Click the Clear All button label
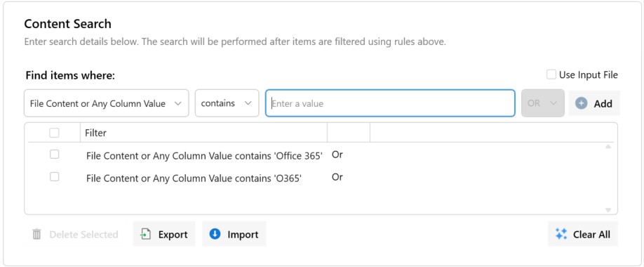This screenshot has height=267, width=644. tap(591, 235)
